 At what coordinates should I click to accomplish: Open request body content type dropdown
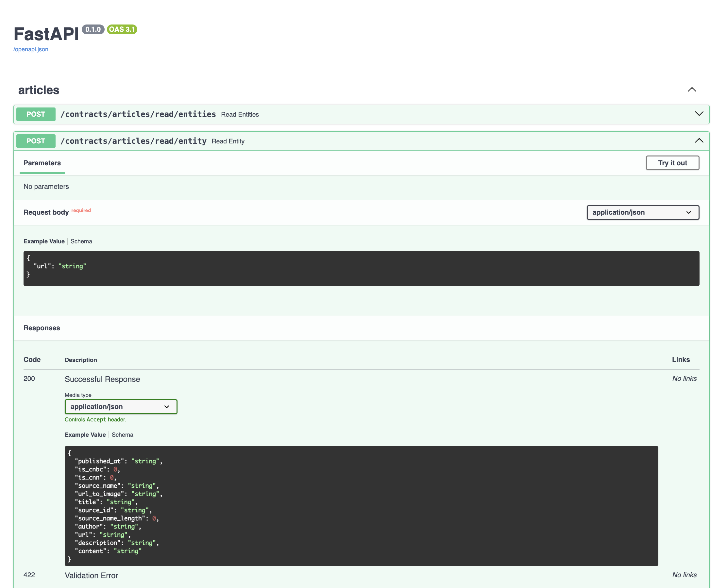point(643,212)
